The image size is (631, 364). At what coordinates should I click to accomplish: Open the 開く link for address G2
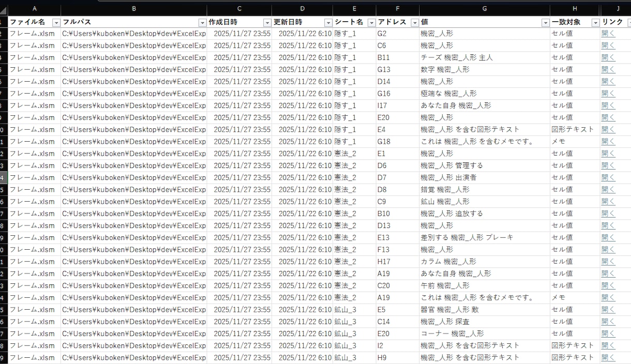(608, 34)
